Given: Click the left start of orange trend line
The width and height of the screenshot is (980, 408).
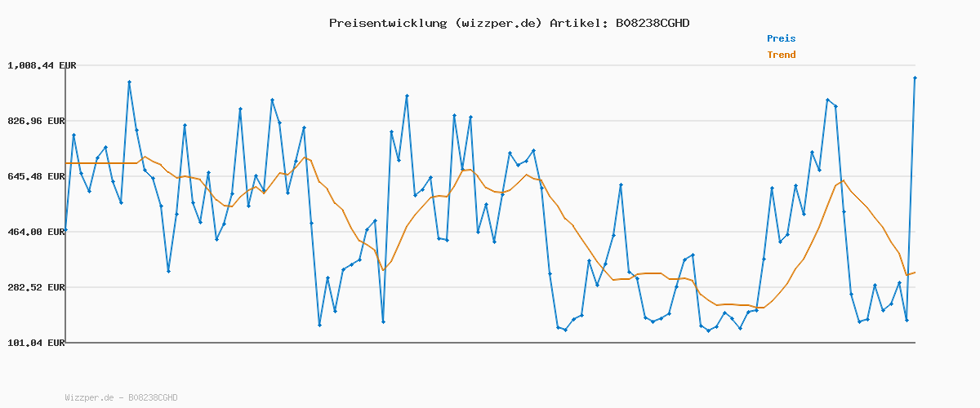Looking at the screenshot, I should (66, 163).
